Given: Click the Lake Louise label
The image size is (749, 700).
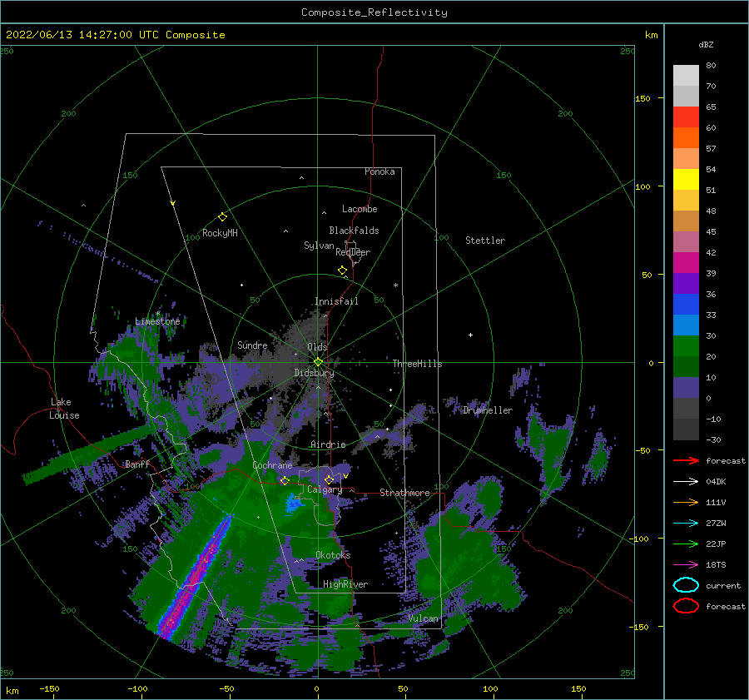Looking at the screenshot, I should coord(64,409).
